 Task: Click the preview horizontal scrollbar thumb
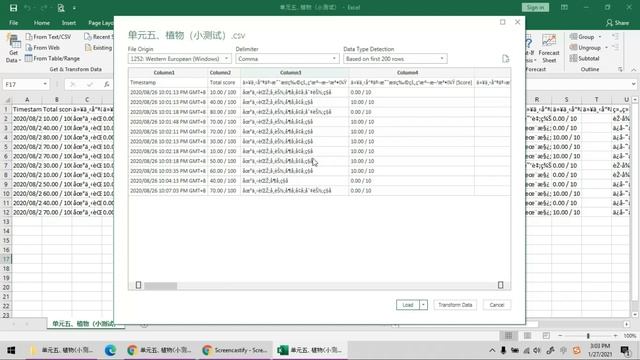(x=160, y=285)
